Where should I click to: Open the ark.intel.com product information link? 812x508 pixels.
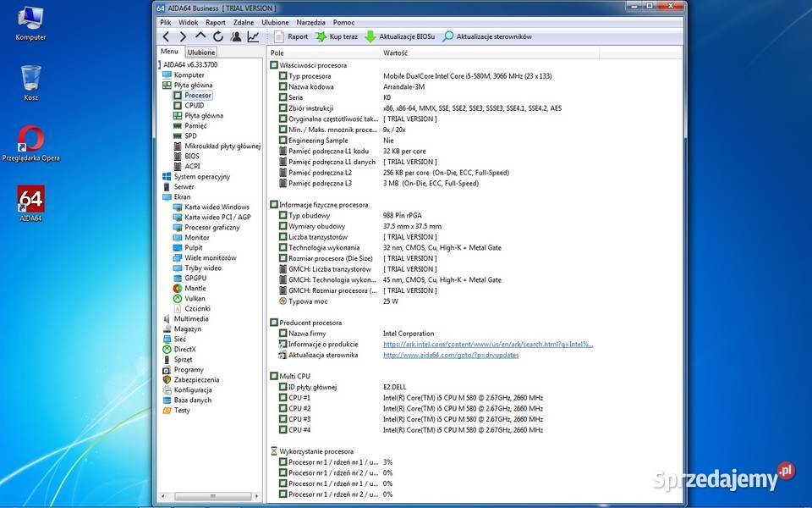point(488,345)
